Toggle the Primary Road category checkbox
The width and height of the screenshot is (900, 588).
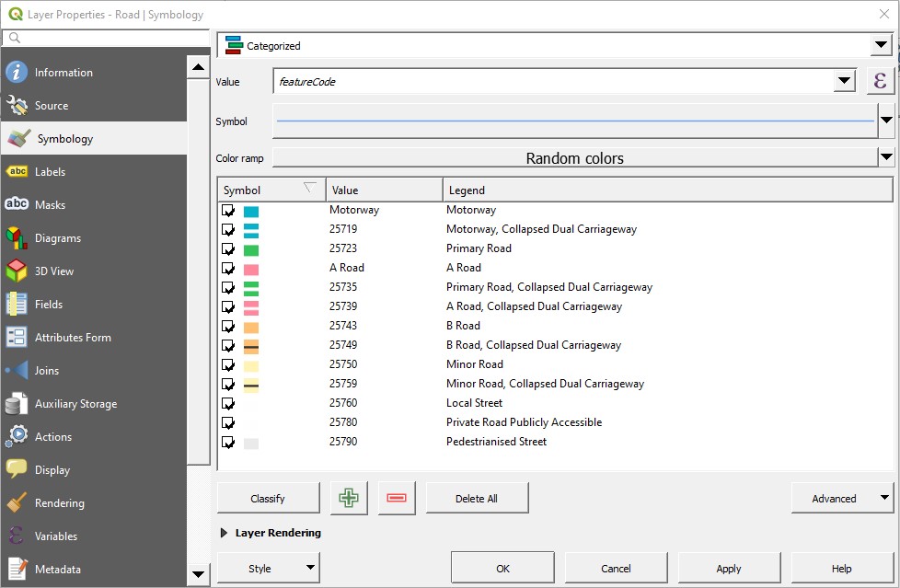[x=225, y=248]
